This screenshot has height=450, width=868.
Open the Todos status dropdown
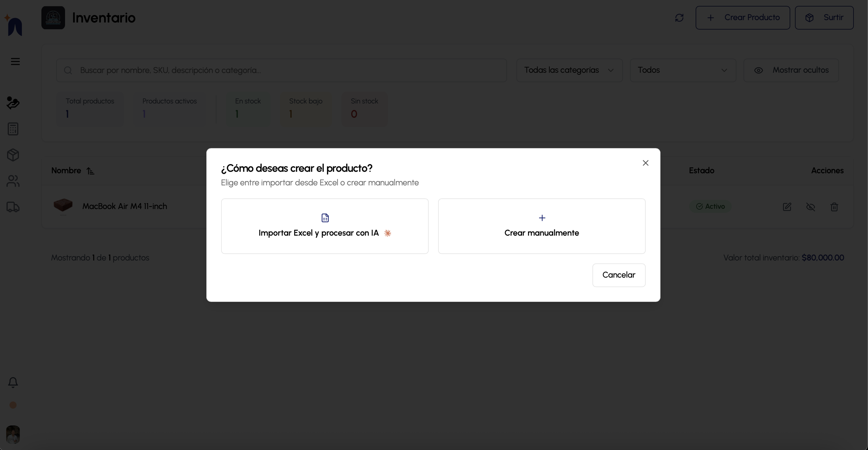pyautogui.click(x=683, y=70)
